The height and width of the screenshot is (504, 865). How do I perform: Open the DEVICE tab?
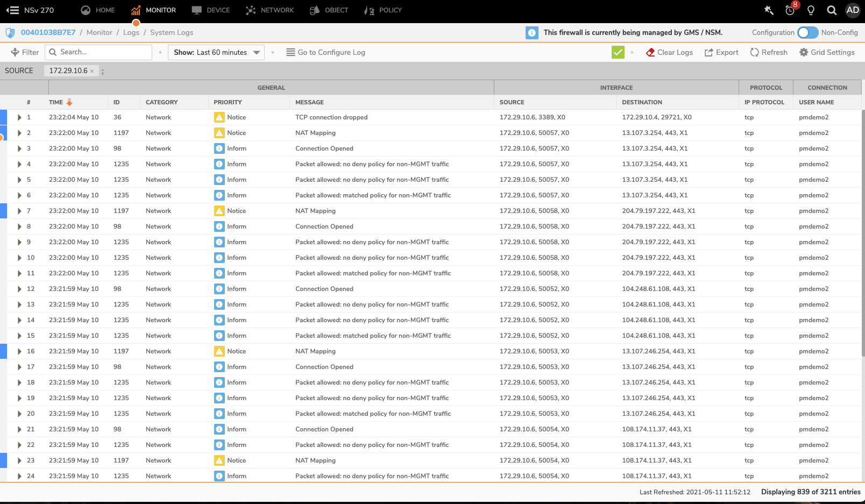pyautogui.click(x=211, y=10)
